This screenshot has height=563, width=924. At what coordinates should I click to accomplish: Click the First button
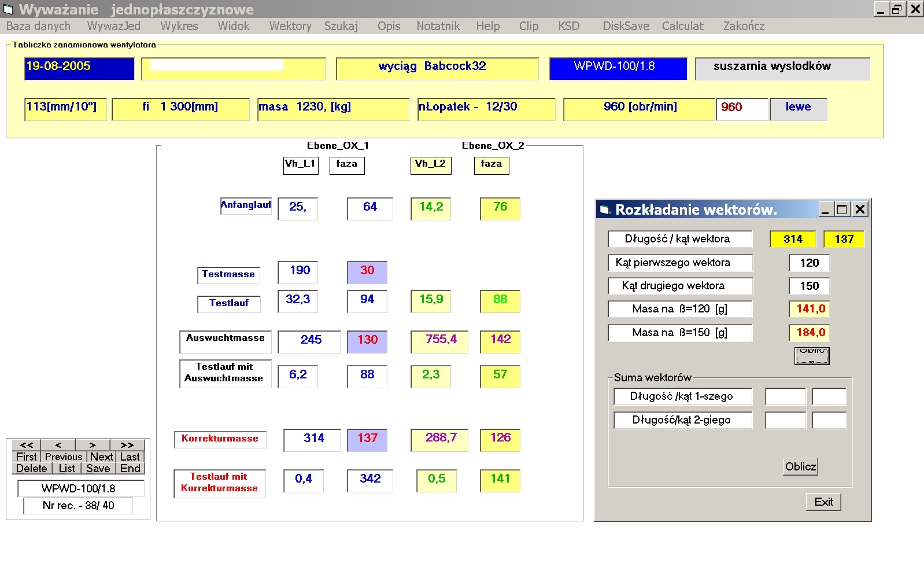pyautogui.click(x=27, y=457)
